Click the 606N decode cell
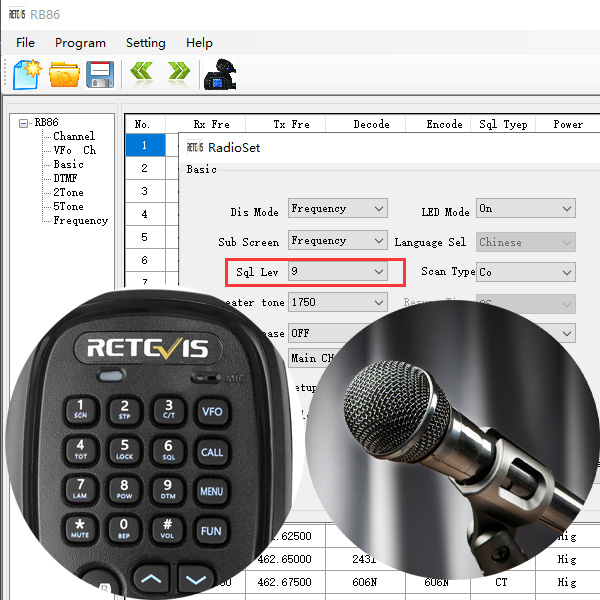Image resolution: width=600 pixels, height=600 pixels. [365, 582]
